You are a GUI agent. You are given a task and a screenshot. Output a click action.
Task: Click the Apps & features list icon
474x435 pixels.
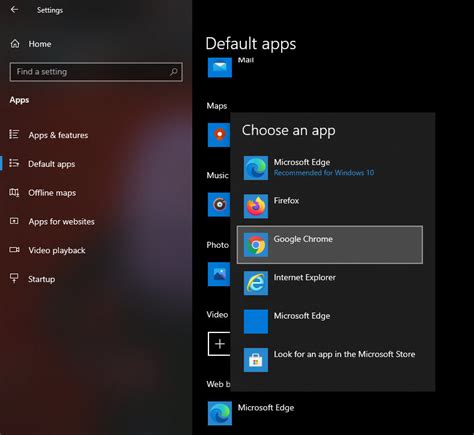click(14, 134)
